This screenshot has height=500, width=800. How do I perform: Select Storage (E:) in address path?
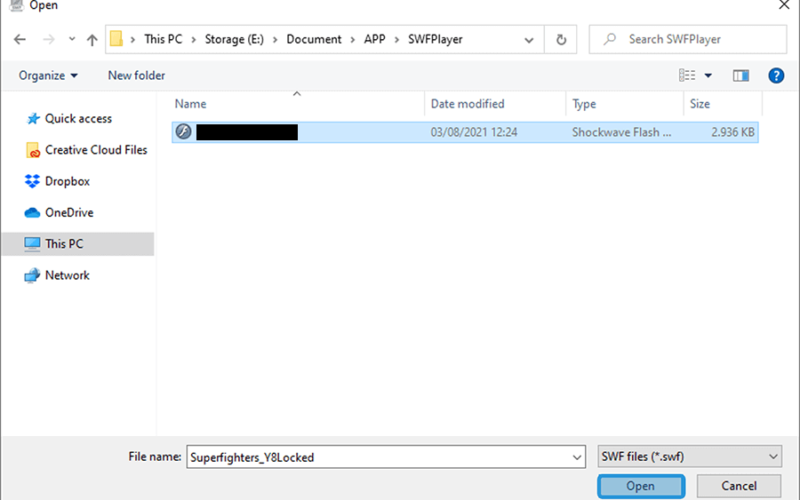[234, 39]
